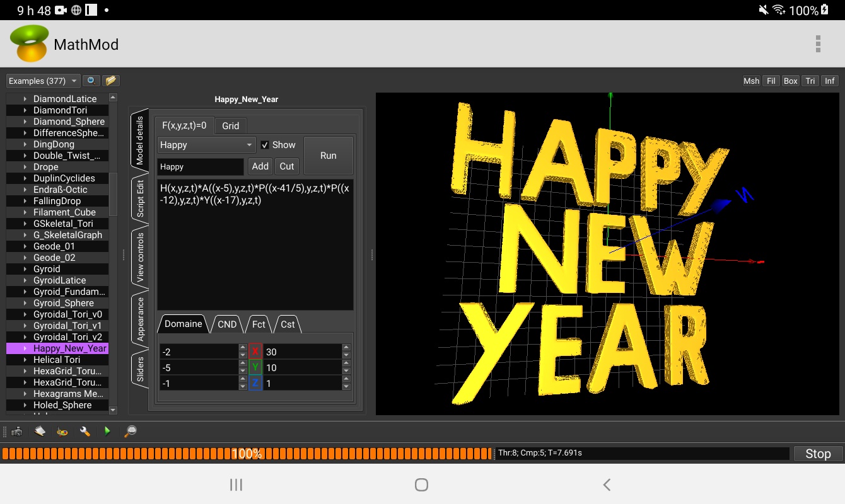Select the Sliders vertical tab
The width and height of the screenshot is (845, 504).
tap(139, 370)
